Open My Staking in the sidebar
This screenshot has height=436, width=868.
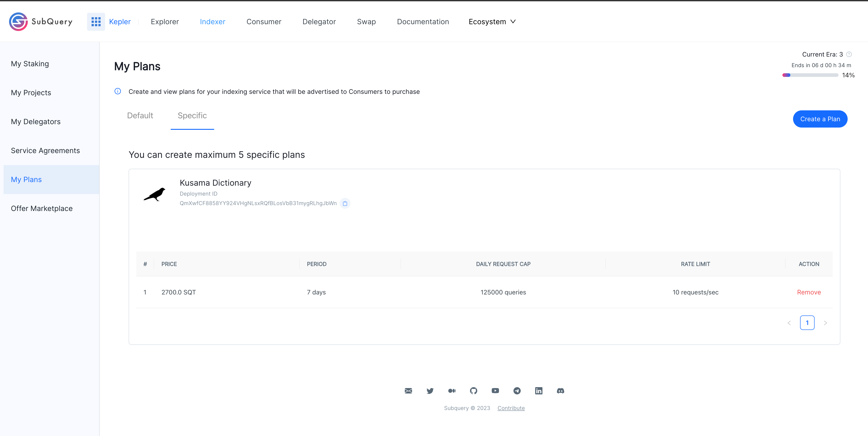pyautogui.click(x=51, y=64)
